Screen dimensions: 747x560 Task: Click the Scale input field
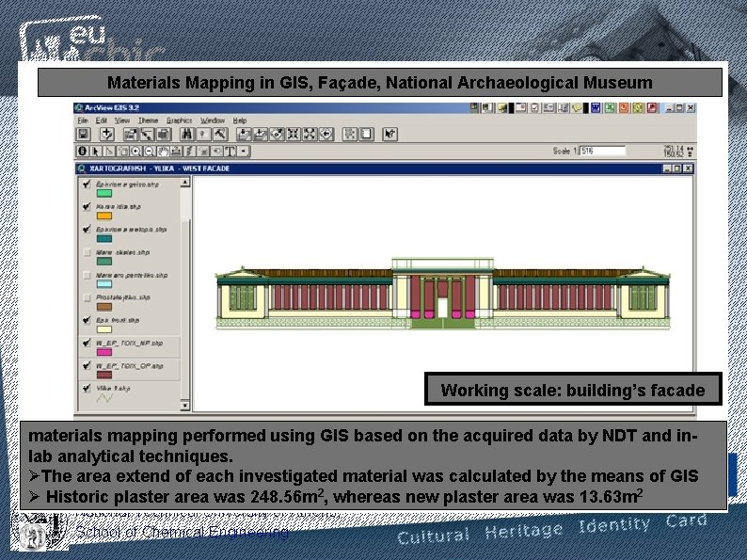click(602, 152)
